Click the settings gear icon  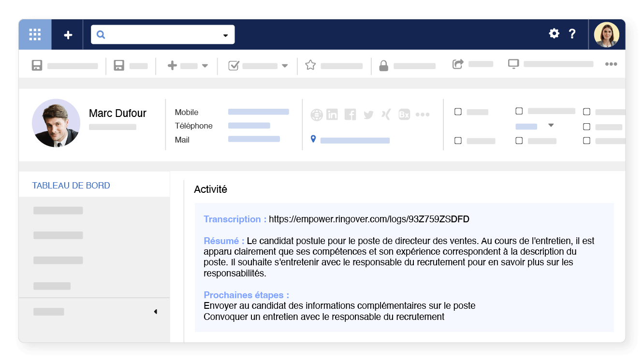click(x=554, y=34)
